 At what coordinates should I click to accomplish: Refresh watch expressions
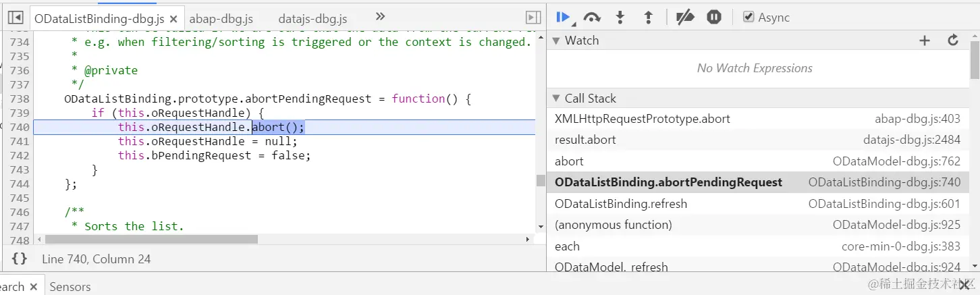pyautogui.click(x=953, y=41)
